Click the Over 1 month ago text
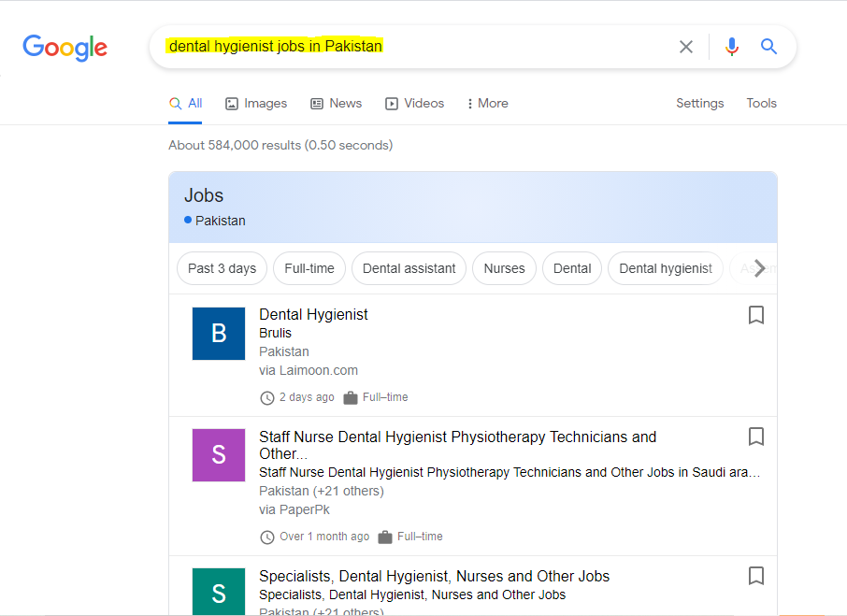The height and width of the screenshot is (616, 847). tap(324, 537)
